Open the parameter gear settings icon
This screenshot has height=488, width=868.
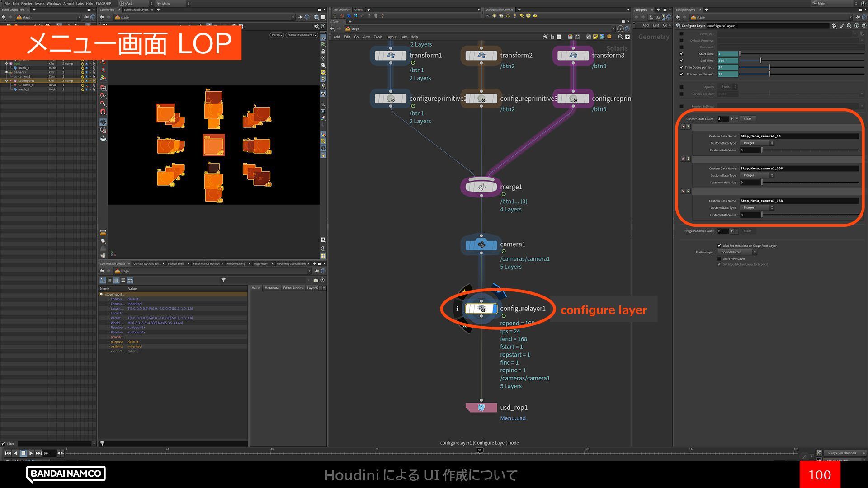[834, 26]
